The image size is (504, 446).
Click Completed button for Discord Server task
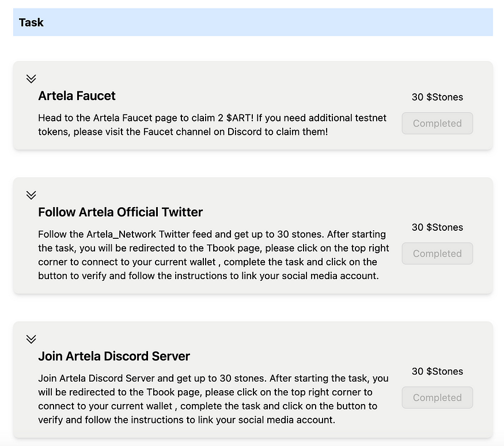point(437,398)
